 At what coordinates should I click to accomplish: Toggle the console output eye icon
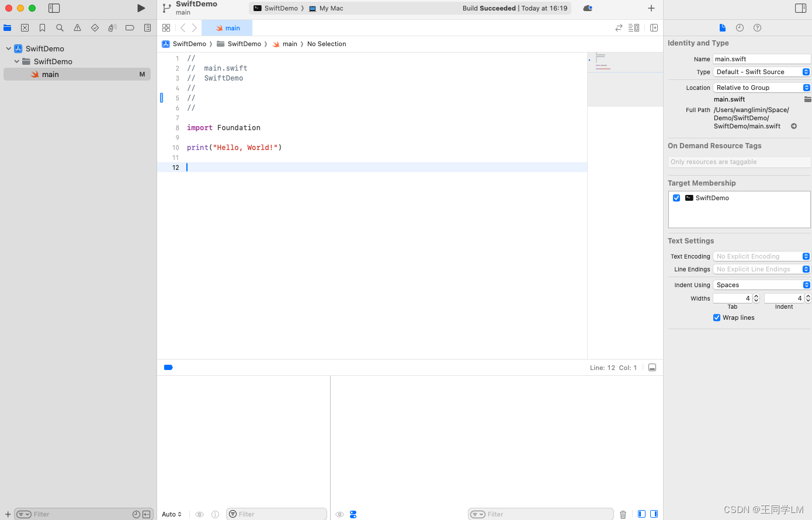coord(339,514)
